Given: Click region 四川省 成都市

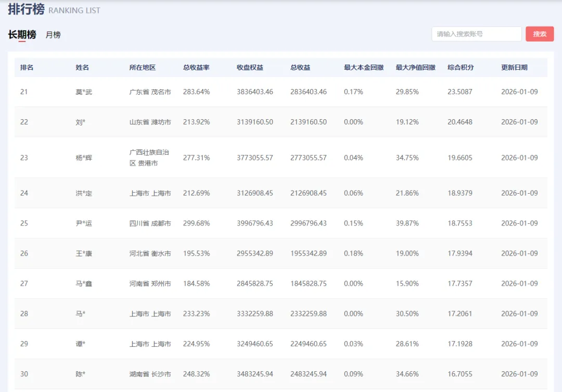Looking at the screenshot, I should [150, 223].
